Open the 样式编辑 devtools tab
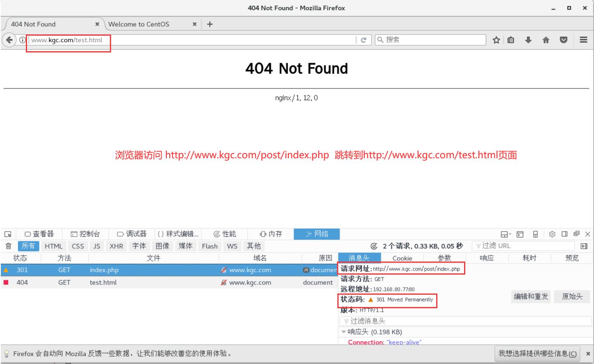This screenshot has width=594, height=364. (x=178, y=234)
